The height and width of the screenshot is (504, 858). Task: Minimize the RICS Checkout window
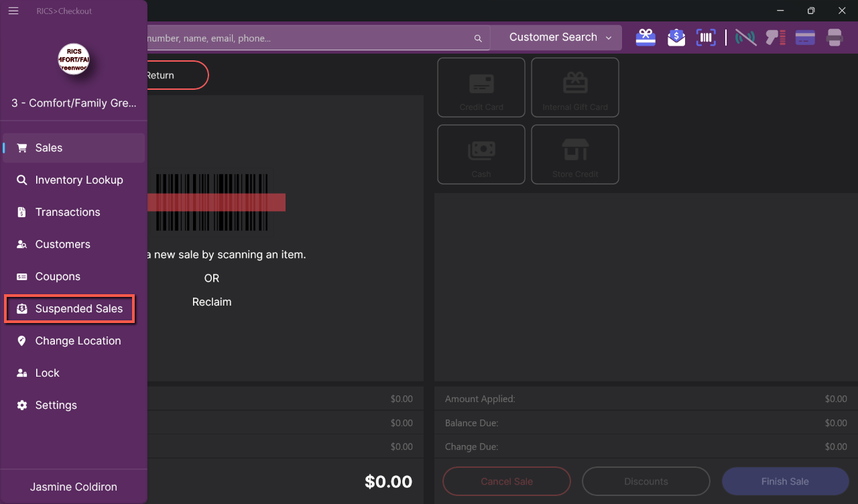click(x=780, y=11)
